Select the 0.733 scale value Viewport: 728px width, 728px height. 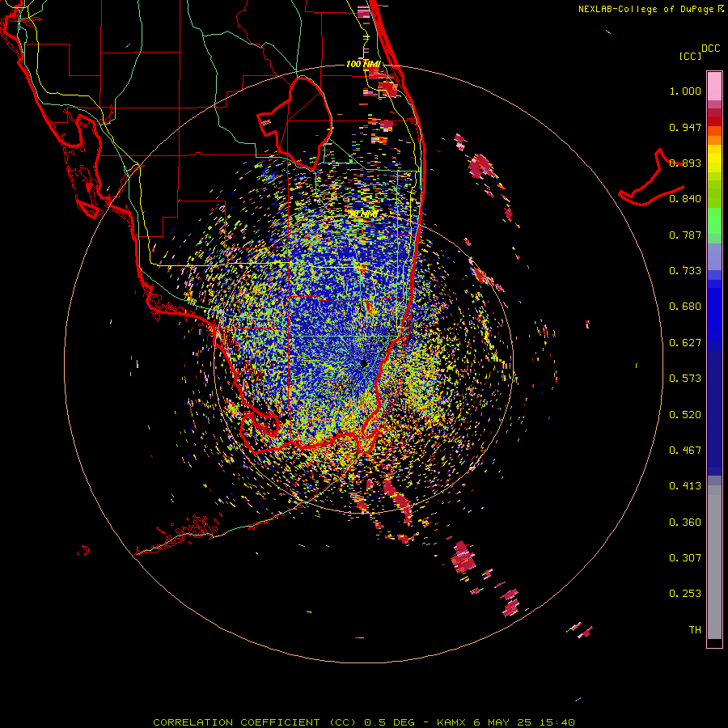[685, 271]
